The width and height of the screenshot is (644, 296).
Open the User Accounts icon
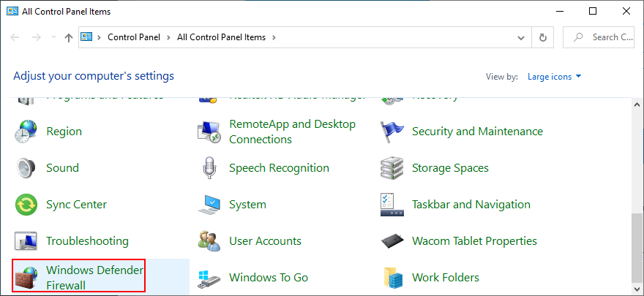[210, 241]
